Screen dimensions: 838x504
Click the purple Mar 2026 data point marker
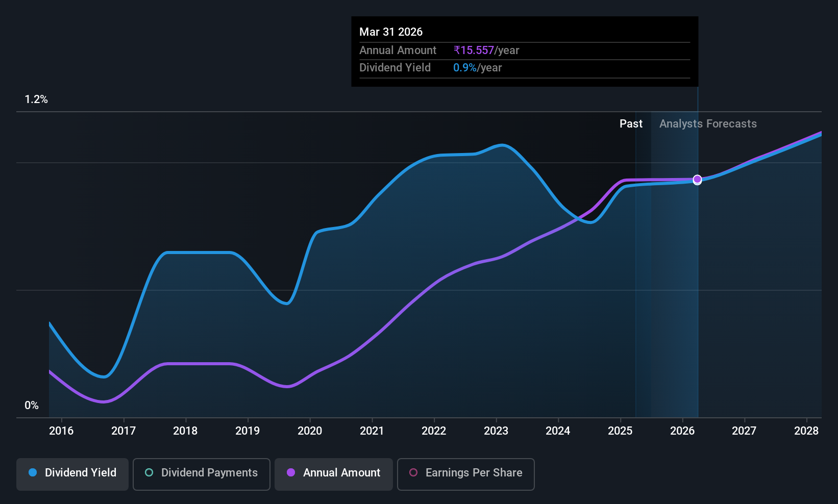pos(697,179)
